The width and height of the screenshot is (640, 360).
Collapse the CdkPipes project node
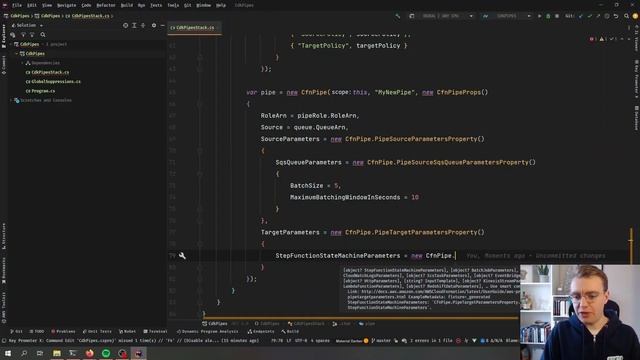(x=17, y=53)
